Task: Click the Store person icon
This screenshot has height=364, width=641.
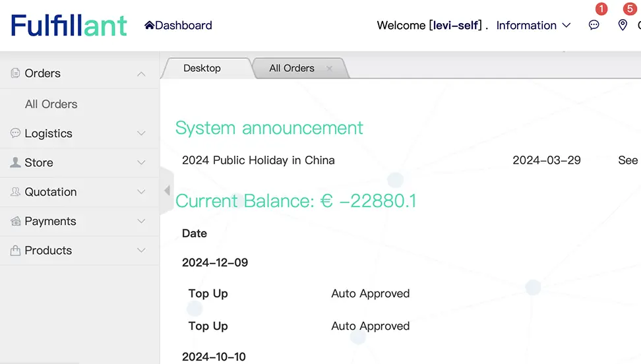Action: click(x=15, y=162)
